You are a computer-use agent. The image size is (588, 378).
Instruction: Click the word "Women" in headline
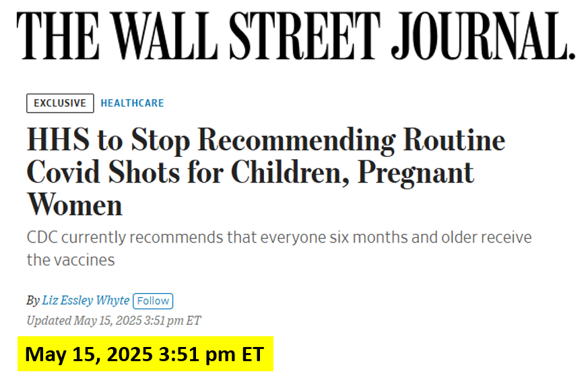(x=75, y=205)
